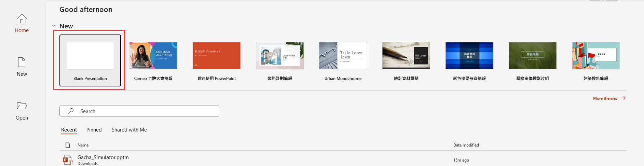Click the arrow beside More themes
The image size is (644, 166).
(623, 98)
